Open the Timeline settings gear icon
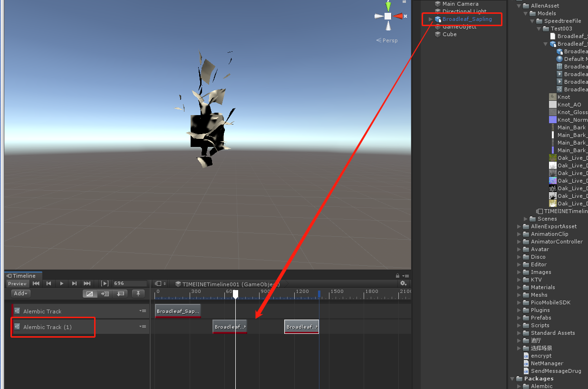 403,283
